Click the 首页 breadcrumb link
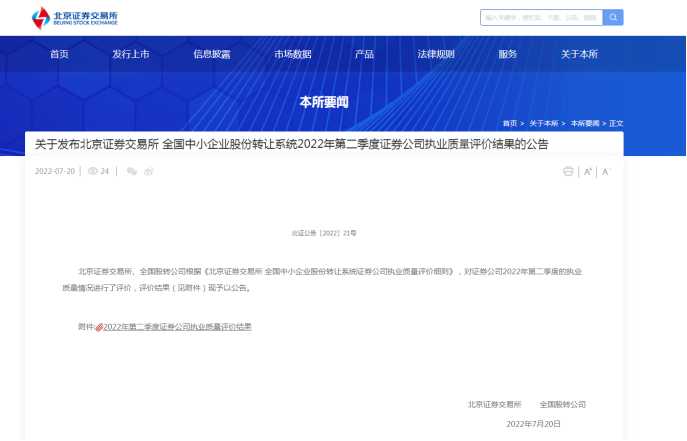Viewport: 687px width, 441px height. [x=510, y=123]
